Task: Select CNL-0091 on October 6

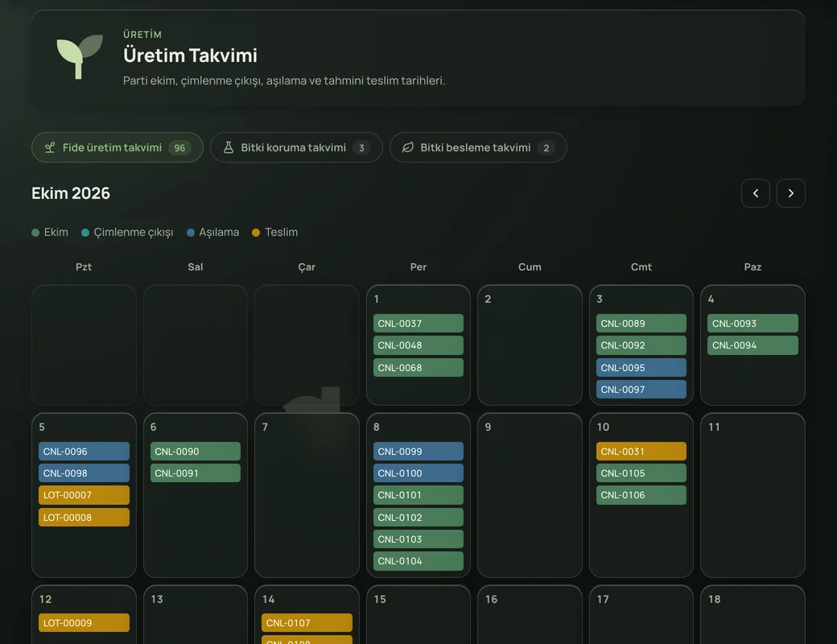Action: coord(196,473)
